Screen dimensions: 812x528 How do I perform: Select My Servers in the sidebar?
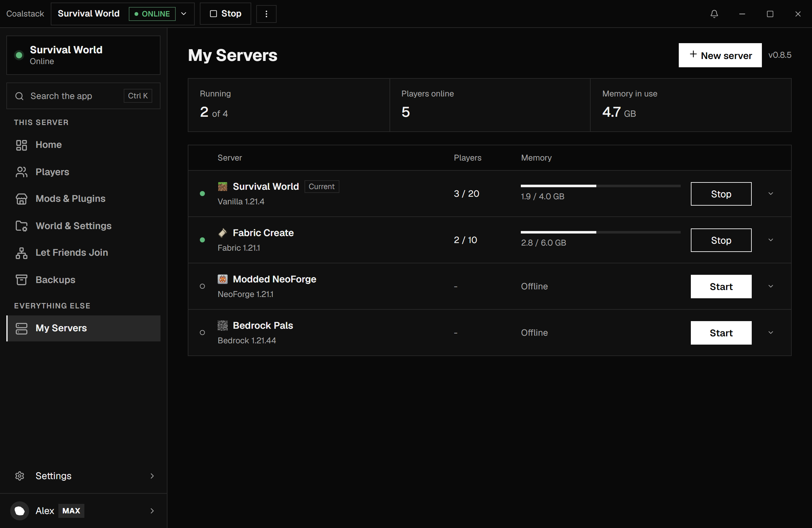click(x=83, y=328)
